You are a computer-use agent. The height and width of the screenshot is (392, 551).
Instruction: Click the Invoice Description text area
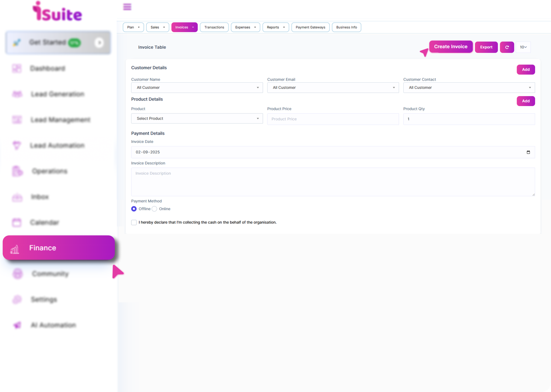(x=333, y=182)
